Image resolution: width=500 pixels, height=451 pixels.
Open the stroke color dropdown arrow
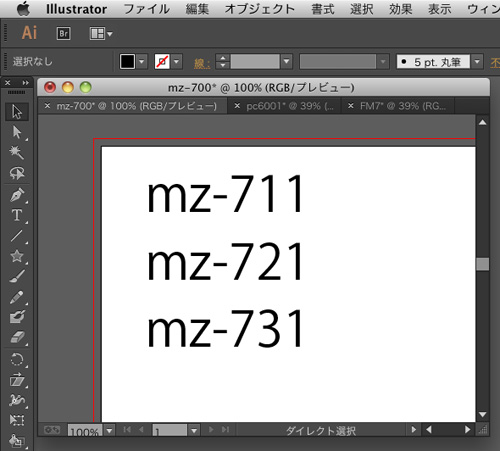(177, 61)
